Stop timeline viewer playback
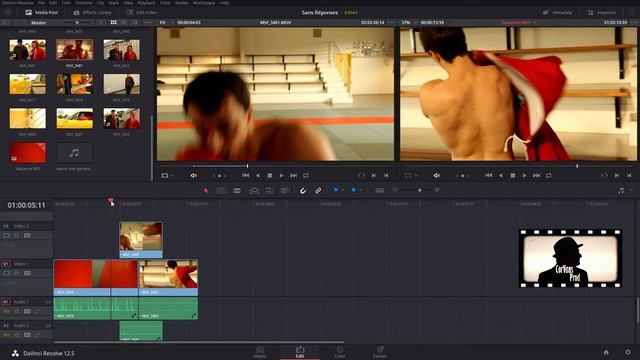 point(513,176)
